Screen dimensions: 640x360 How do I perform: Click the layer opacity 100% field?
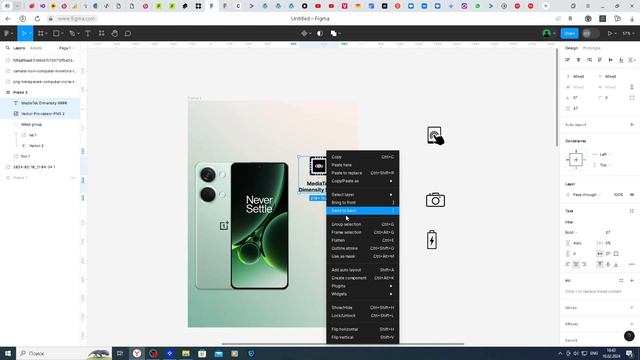click(618, 195)
